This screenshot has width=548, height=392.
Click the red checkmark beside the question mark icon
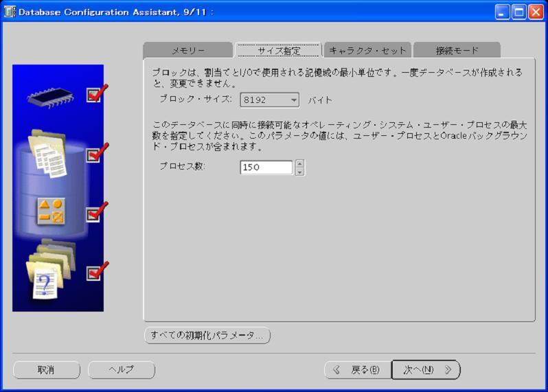coord(96,271)
